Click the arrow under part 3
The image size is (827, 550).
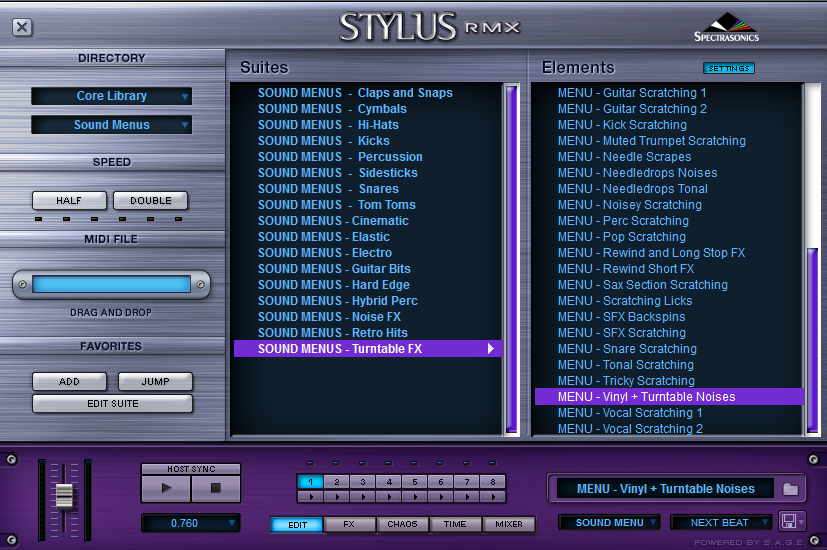point(363,497)
